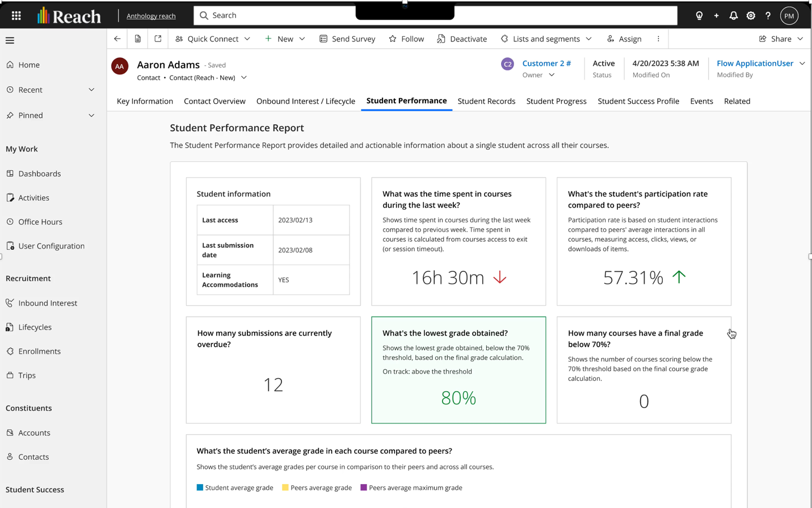The height and width of the screenshot is (508, 812).
Task: Go back with the arrow icon
Action: tap(117, 39)
